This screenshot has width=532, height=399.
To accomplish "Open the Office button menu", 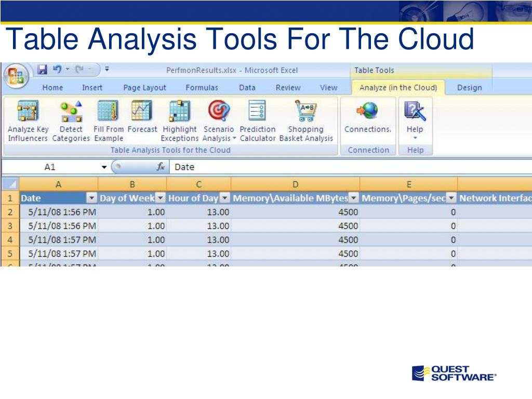I will (16, 76).
